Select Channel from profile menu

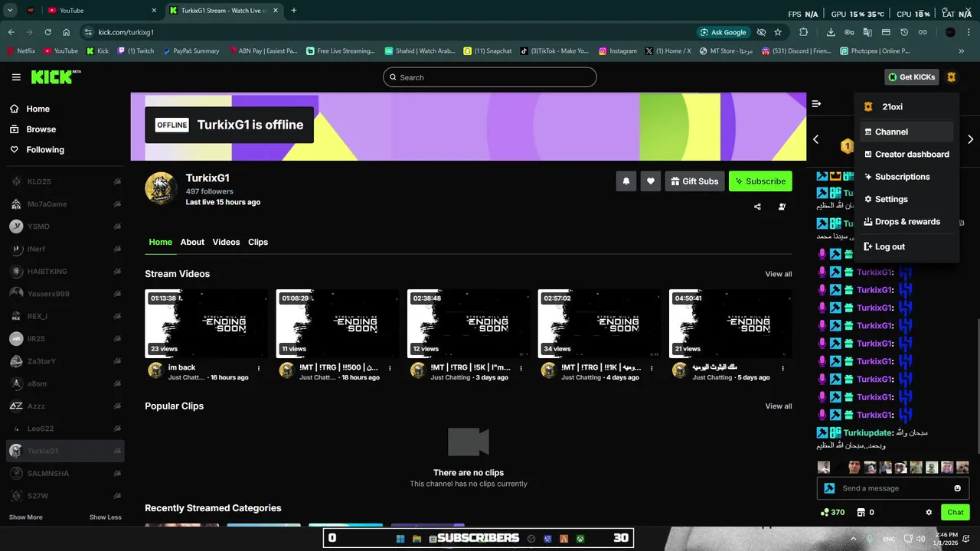coord(906,132)
